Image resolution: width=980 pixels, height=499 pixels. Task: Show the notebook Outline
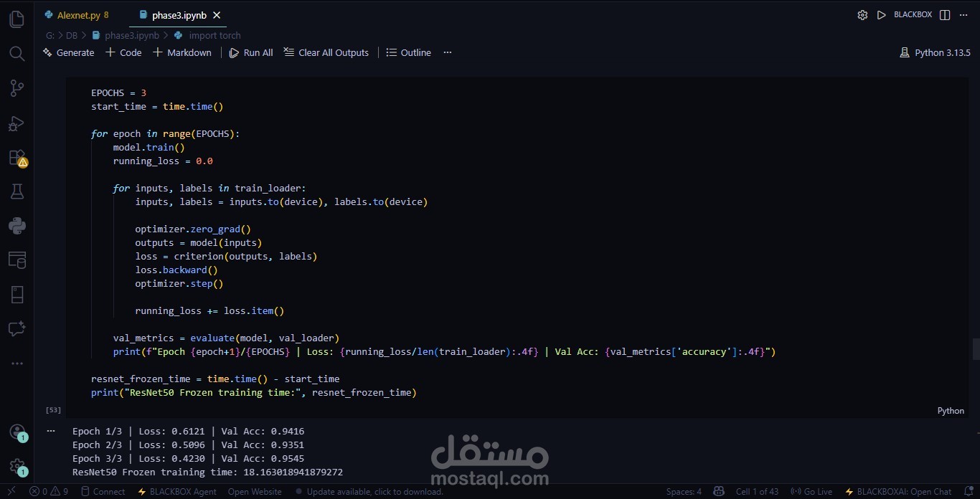point(408,52)
